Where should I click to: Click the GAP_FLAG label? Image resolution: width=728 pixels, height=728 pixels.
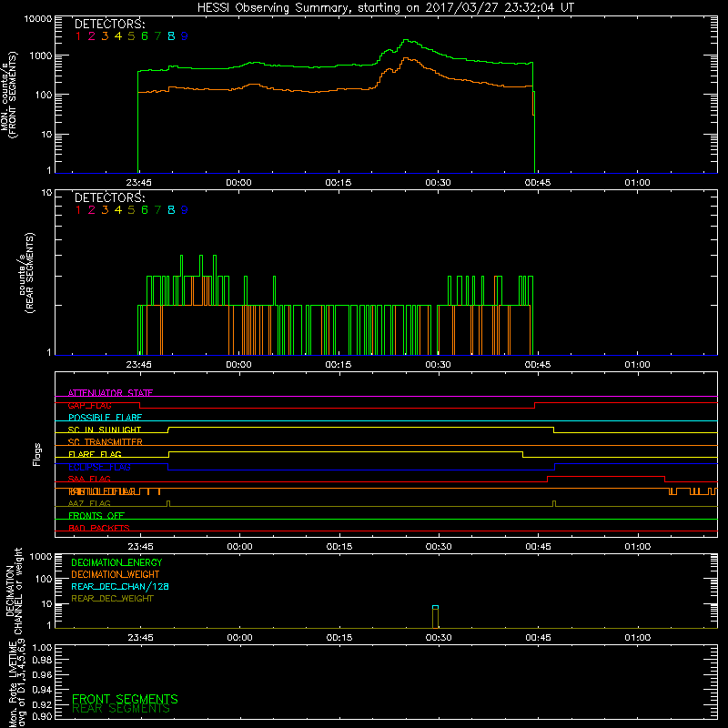(89, 405)
